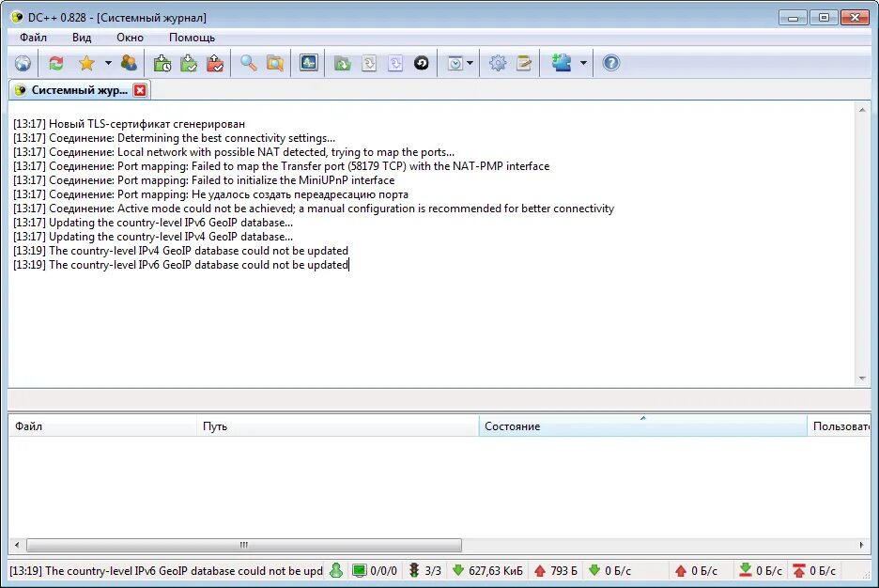This screenshot has height=588, width=879.
Task: Click log line 'Determining the best connectivity settings...'
Action: coord(175,138)
